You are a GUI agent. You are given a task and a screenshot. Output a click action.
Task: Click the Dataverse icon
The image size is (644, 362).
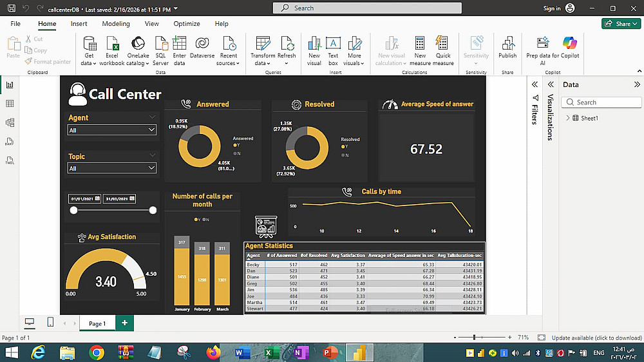coord(202,47)
